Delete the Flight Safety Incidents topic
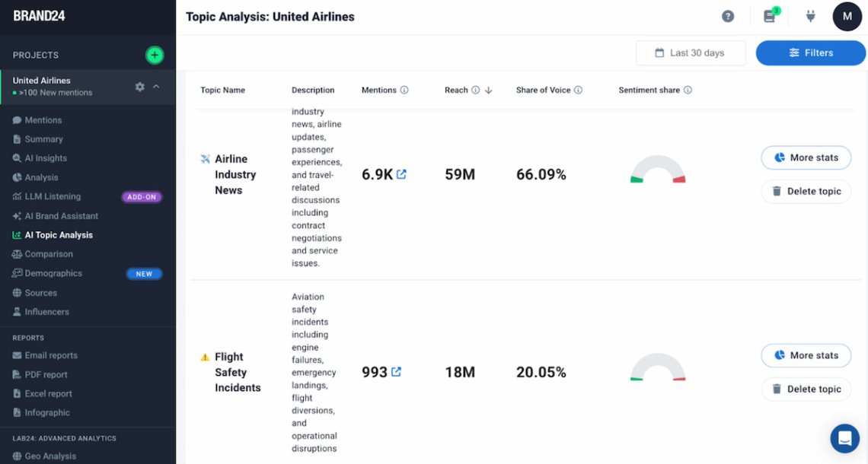Image resolution: width=868 pixels, height=464 pixels. click(x=806, y=389)
